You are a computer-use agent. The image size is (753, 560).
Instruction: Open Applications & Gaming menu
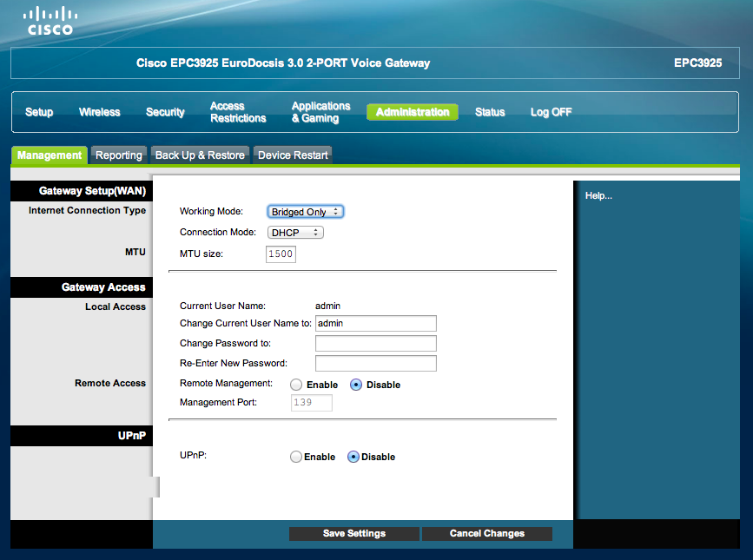point(320,112)
